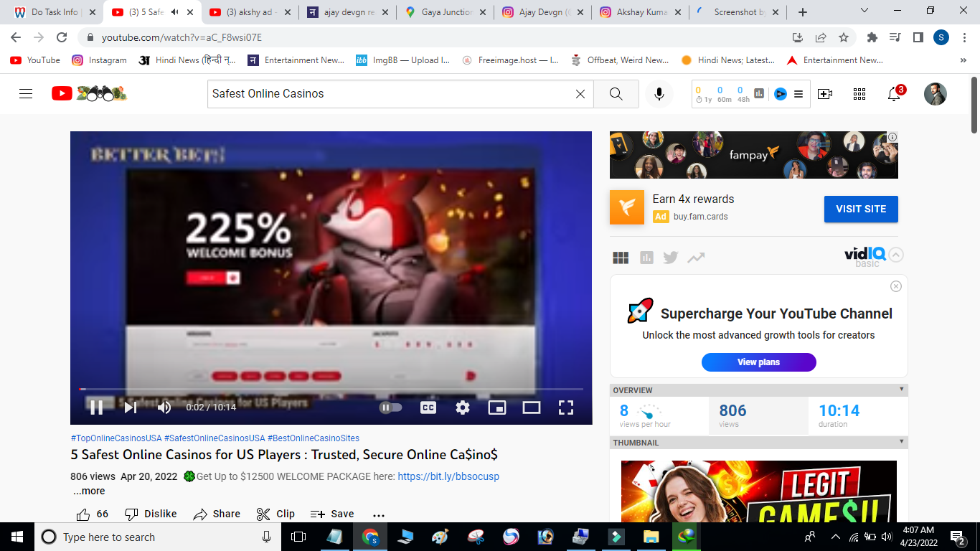Switch to the Ajay Devgn Instagram tab

coord(542,12)
